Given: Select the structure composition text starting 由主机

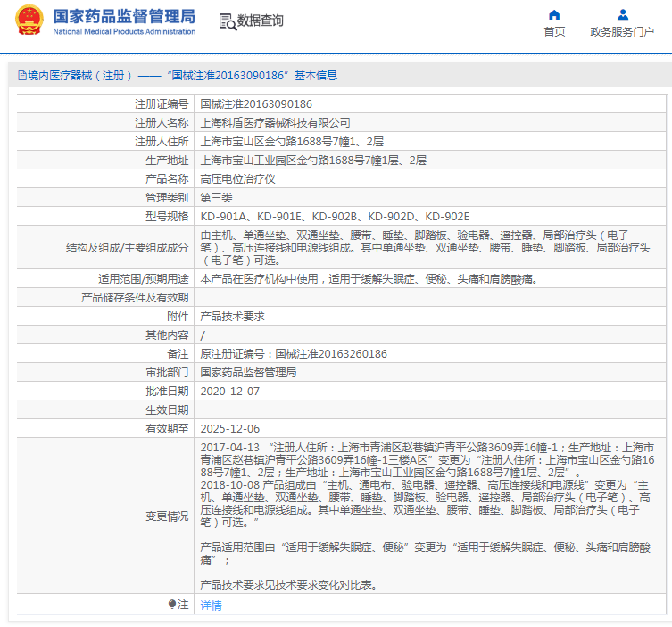Looking at the screenshot, I should (425, 248).
